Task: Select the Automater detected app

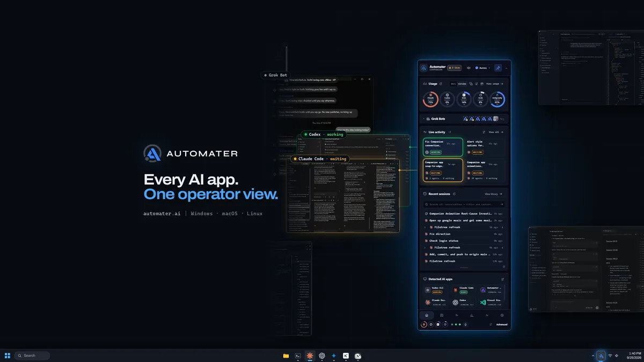Action: [x=491, y=290]
